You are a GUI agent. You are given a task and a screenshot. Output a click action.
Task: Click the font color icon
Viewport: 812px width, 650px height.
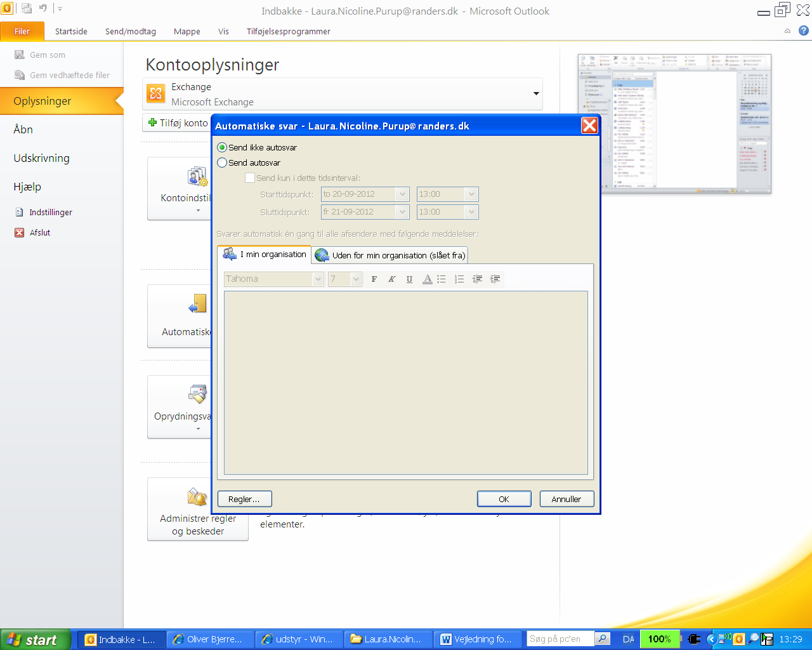[x=427, y=279]
